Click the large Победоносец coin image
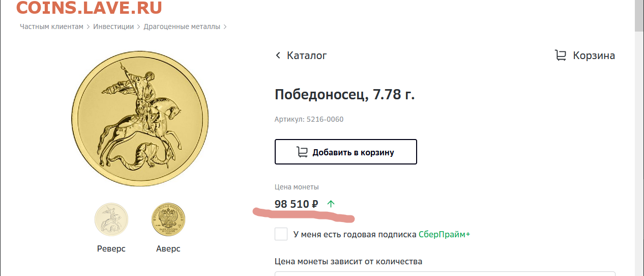Viewport: 644px width, 276px height. 139,119
